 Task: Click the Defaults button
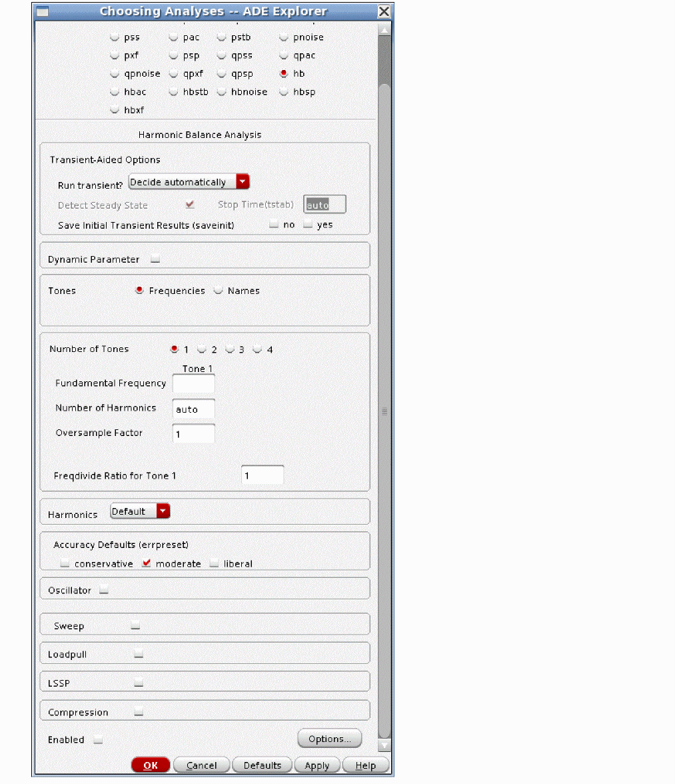tap(263, 765)
